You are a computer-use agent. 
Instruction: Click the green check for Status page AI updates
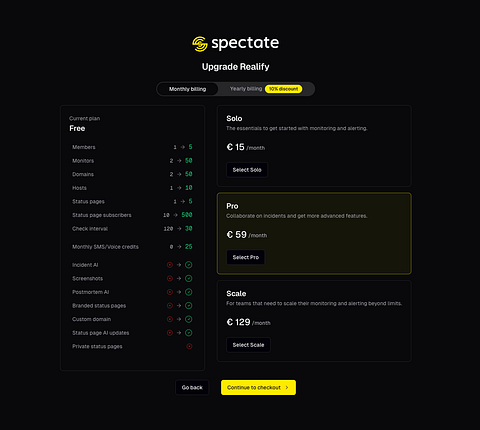tap(188, 333)
